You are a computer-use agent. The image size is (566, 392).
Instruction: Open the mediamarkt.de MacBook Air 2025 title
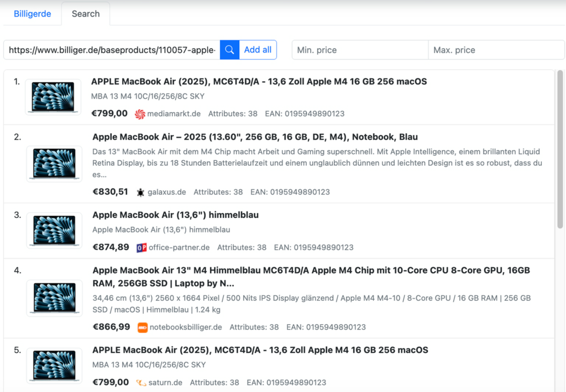(259, 82)
